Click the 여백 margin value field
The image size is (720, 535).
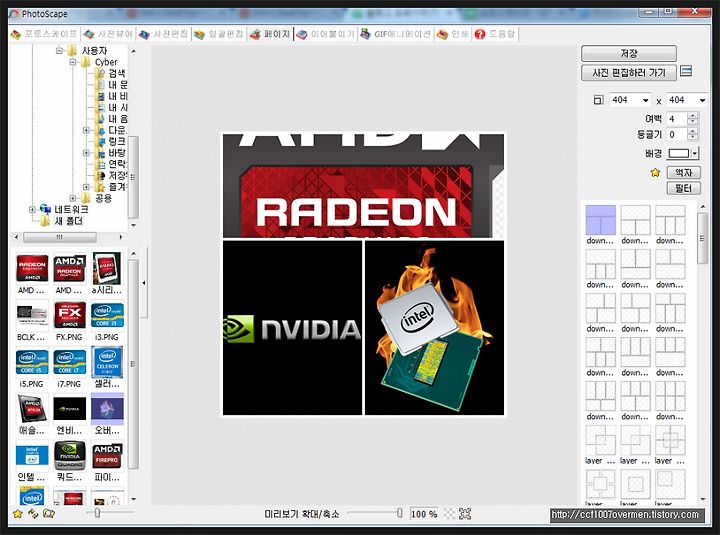pyautogui.click(x=677, y=119)
